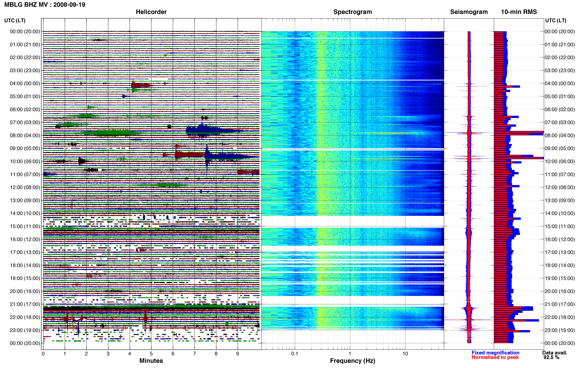Click left time label '04:00 (00:00)'
588x368 pixels.
(x=25, y=83)
